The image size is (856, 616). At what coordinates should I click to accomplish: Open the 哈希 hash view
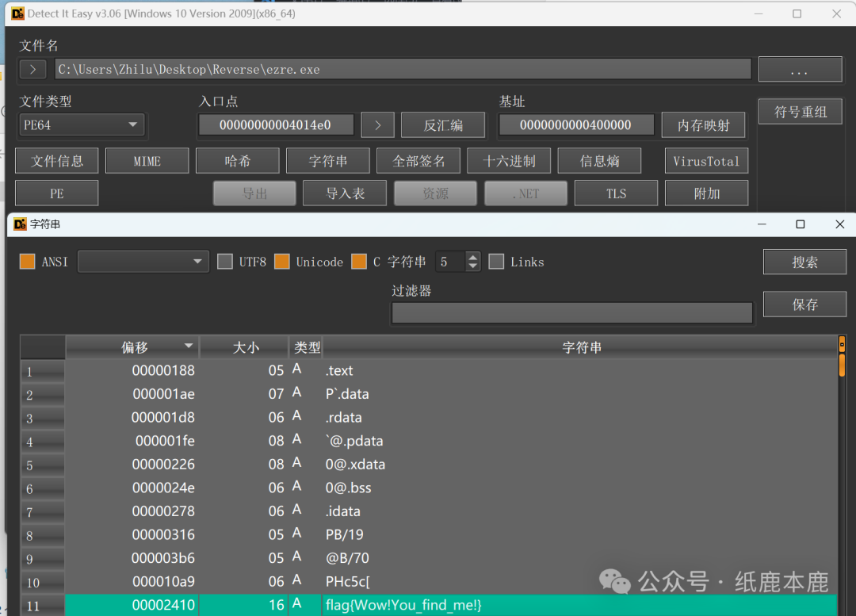238,161
